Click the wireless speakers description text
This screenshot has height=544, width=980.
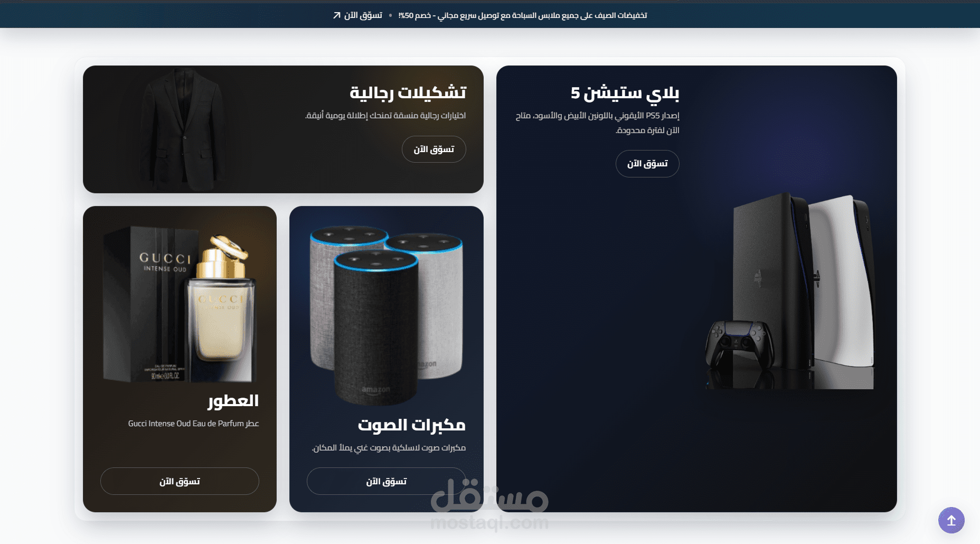coord(389,448)
